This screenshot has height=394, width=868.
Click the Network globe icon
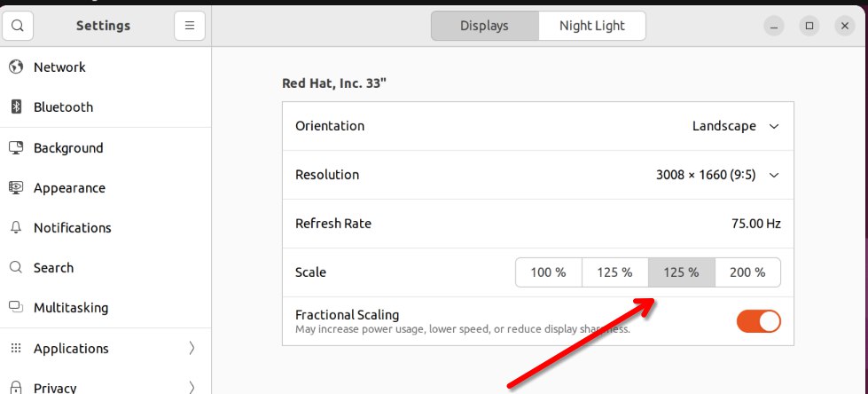click(x=16, y=67)
